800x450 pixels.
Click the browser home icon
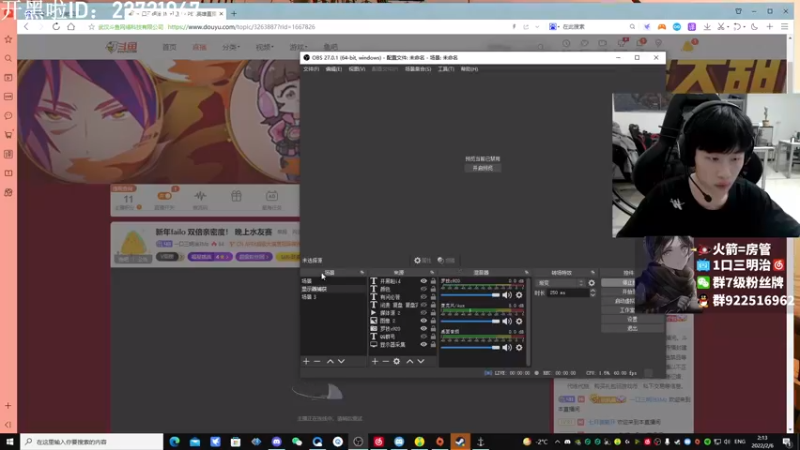coord(71,27)
